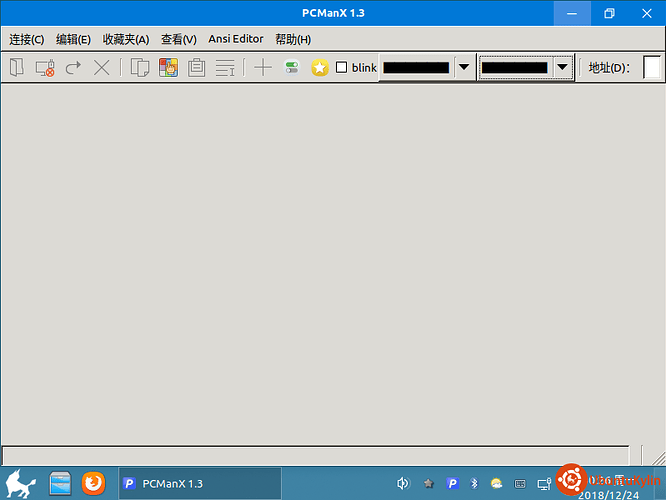Restore down the PCManX window

(x=609, y=13)
